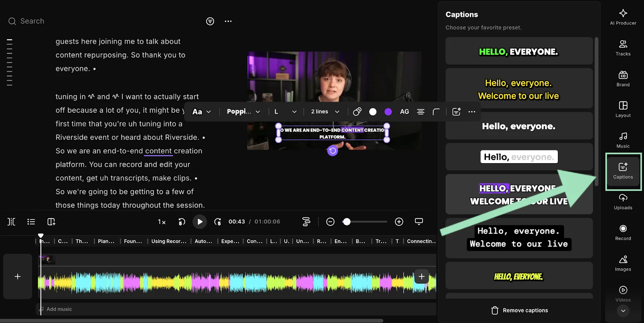Skip forward five seconds
The width and height of the screenshot is (644, 323).
tap(218, 222)
